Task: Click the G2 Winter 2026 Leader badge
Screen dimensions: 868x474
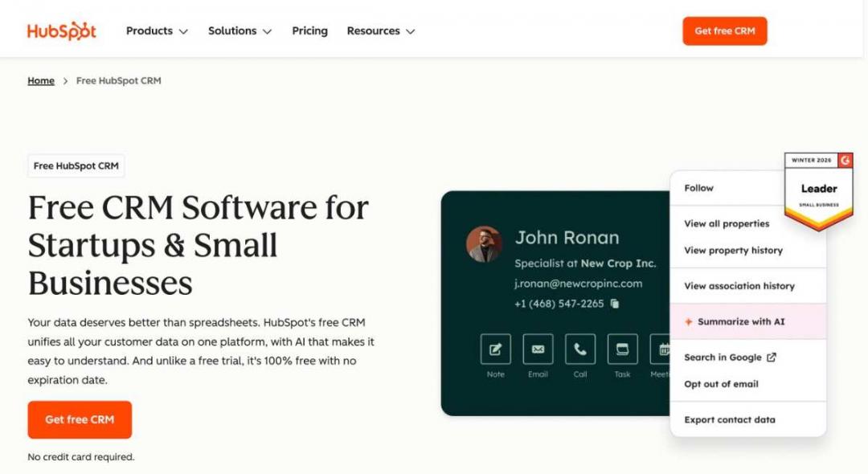Action: click(x=819, y=191)
